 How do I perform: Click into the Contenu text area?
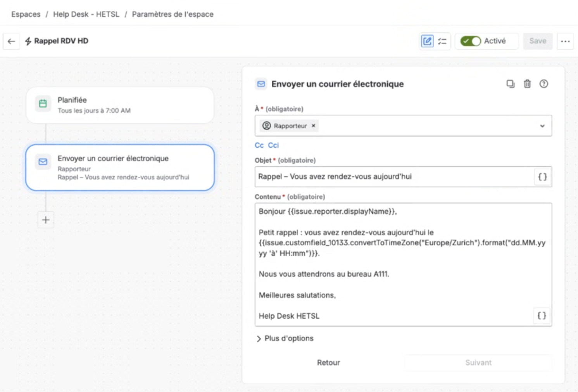[x=403, y=264]
